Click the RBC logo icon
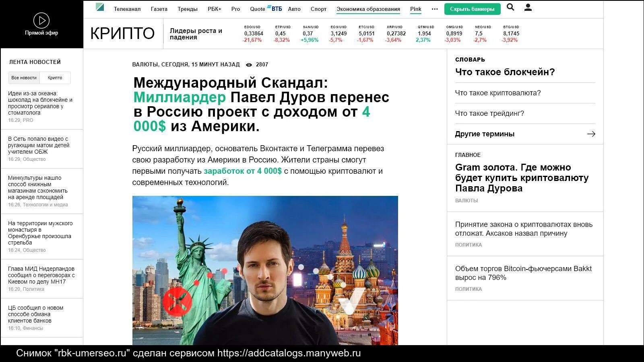The width and height of the screenshot is (644, 362). (x=100, y=7)
